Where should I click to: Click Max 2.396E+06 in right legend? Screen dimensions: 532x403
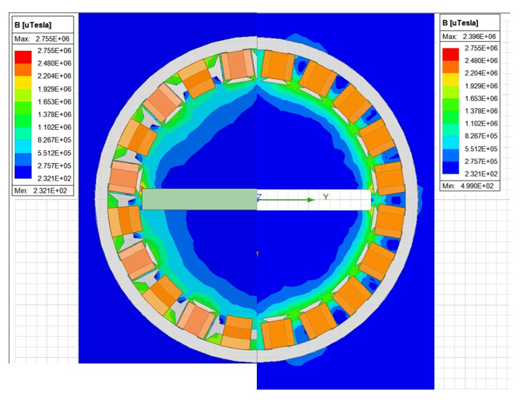pos(470,36)
